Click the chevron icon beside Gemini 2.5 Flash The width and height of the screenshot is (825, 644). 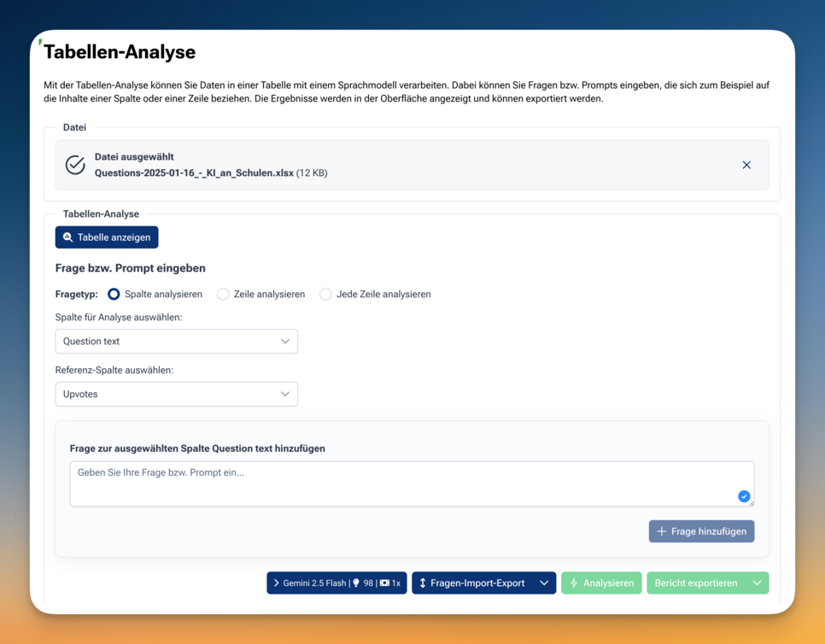click(276, 583)
